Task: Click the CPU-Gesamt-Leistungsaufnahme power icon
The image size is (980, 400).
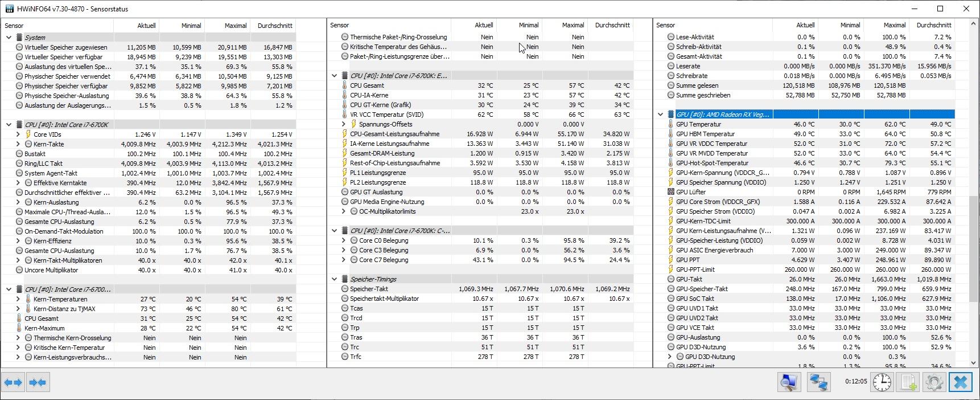Action: 344,134
